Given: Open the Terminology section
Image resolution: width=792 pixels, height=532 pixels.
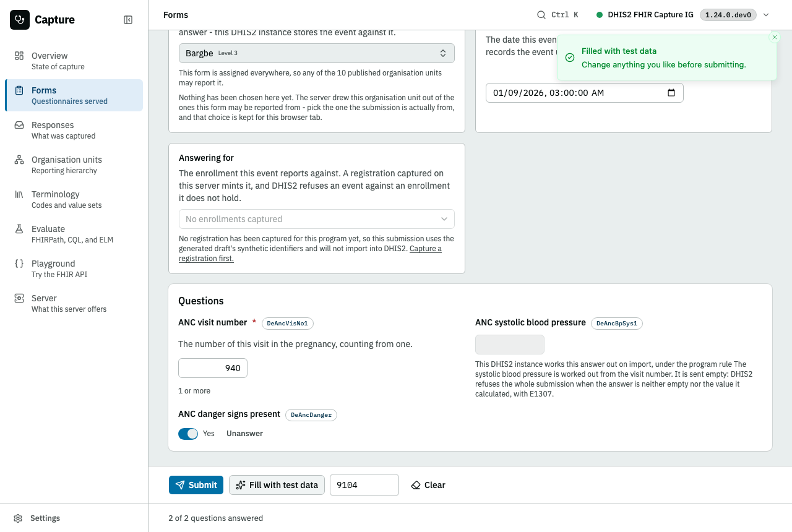Looking at the screenshot, I should (x=74, y=199).
